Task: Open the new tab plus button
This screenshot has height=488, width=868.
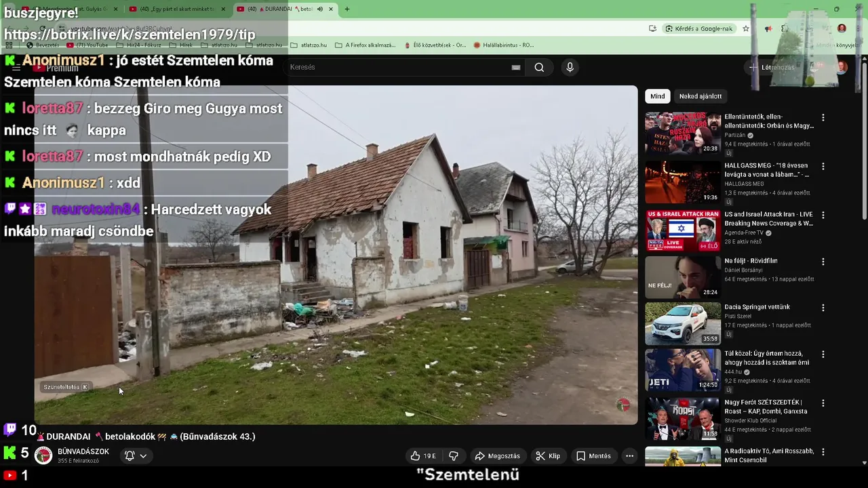Action: pos(347,9)
